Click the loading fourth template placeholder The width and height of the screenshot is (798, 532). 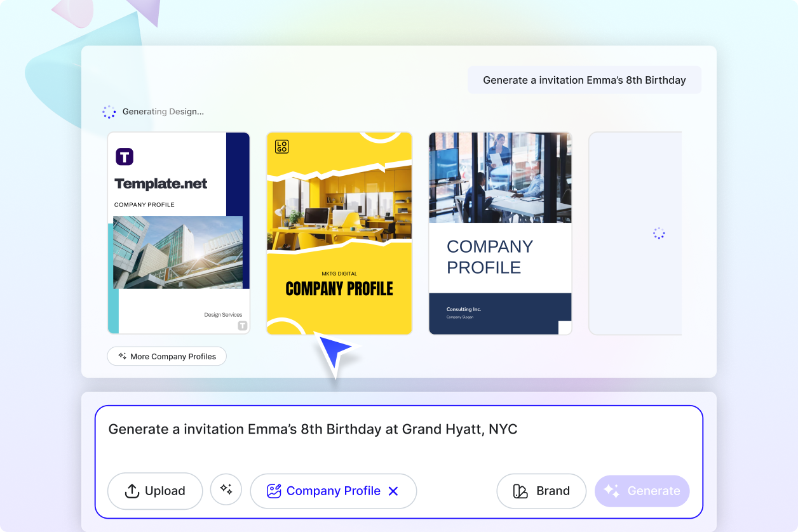(635, 233)
